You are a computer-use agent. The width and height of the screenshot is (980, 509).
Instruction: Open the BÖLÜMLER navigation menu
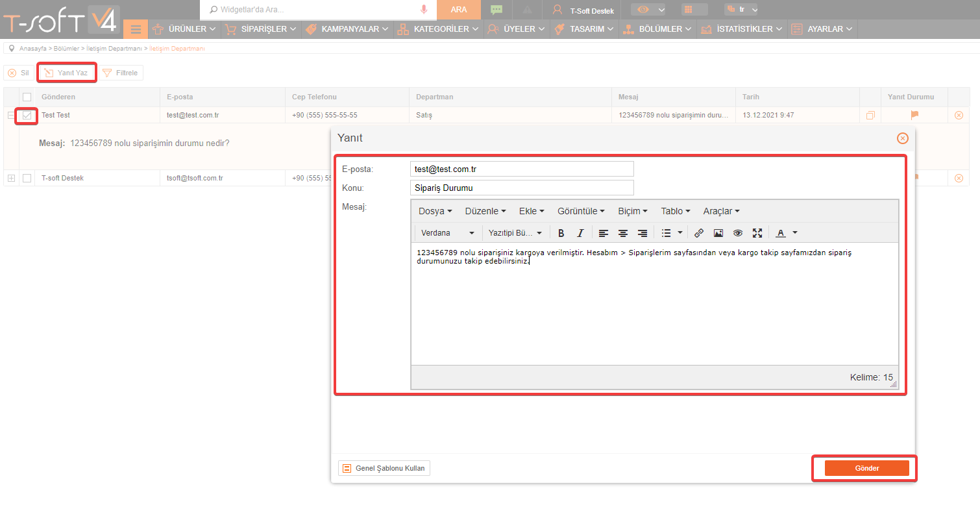point(657,29)
